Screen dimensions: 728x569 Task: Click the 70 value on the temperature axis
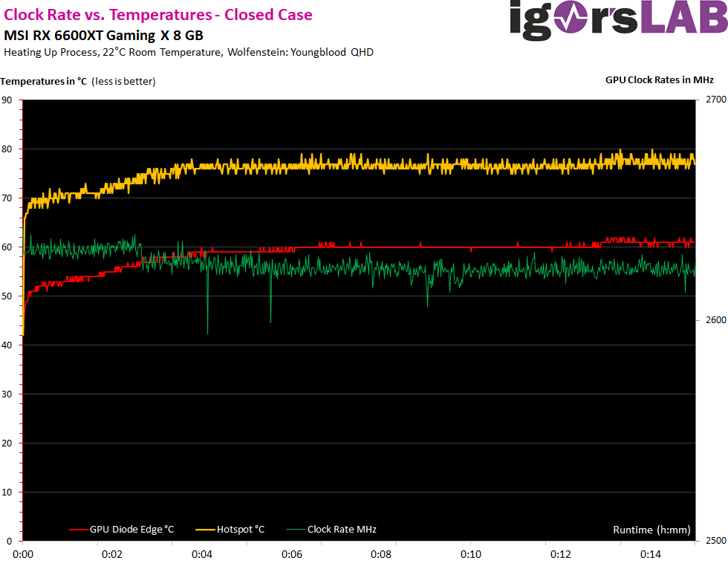(x=7, y=198)
